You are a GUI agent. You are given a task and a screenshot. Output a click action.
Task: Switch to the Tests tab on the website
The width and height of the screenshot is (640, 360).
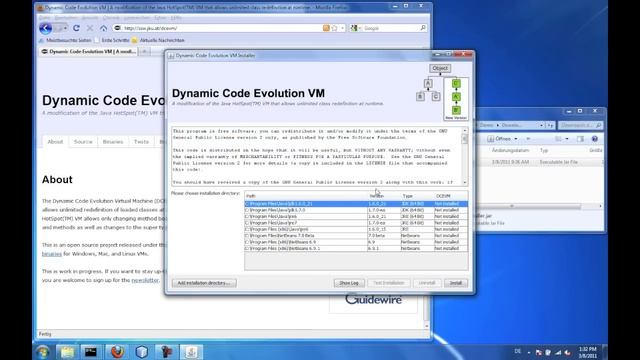tap(141, 142)
